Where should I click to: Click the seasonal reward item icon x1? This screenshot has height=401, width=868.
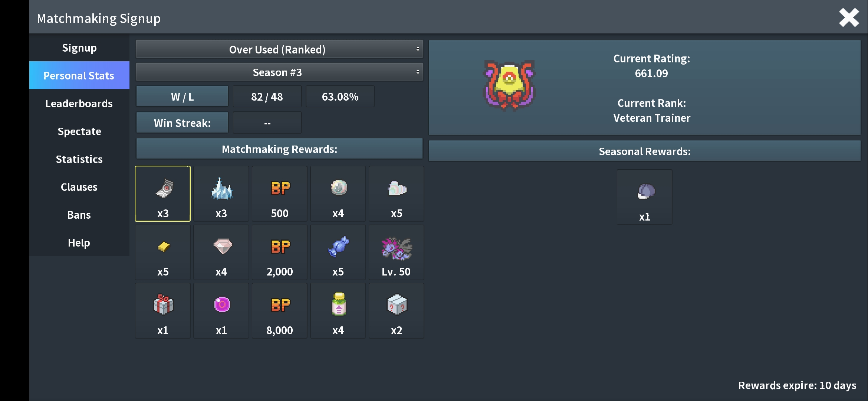click(x=644, y=192)
